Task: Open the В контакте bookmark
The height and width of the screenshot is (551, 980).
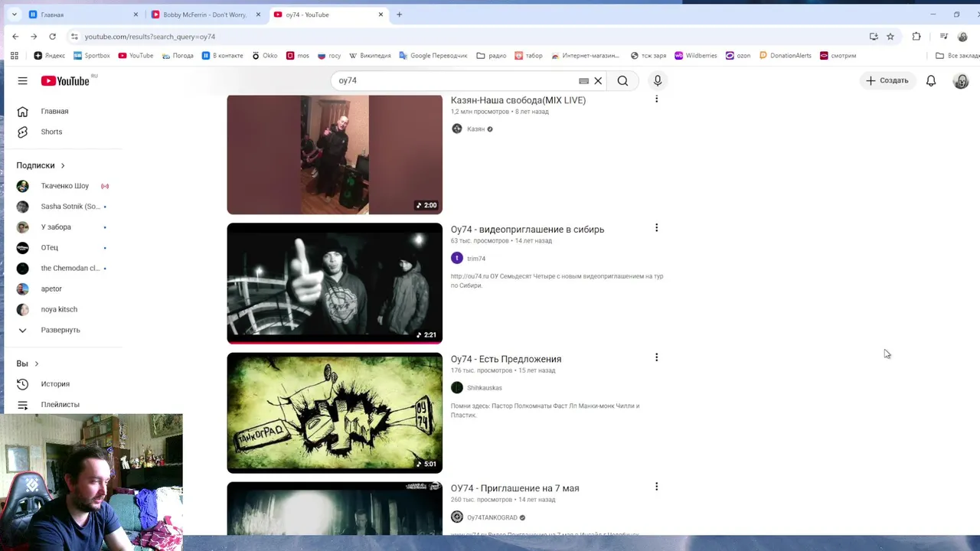Action: tap(222, 56)
